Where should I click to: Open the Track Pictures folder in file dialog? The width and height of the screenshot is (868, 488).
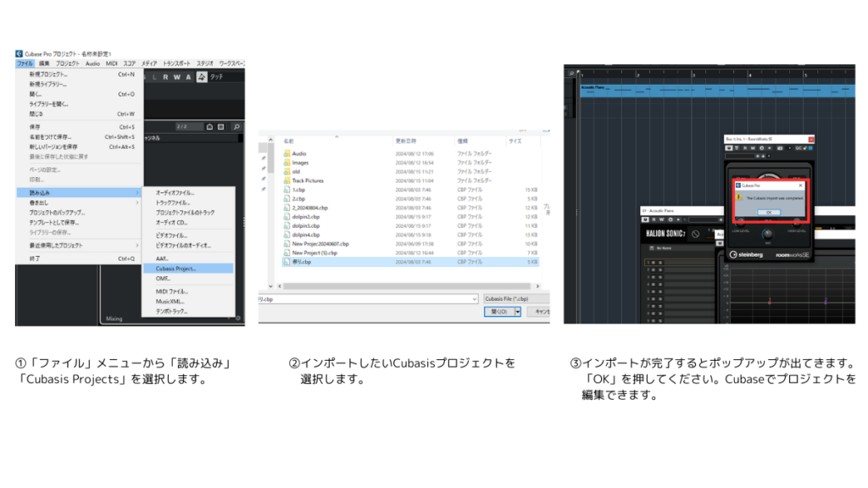[x=409, y=180]
